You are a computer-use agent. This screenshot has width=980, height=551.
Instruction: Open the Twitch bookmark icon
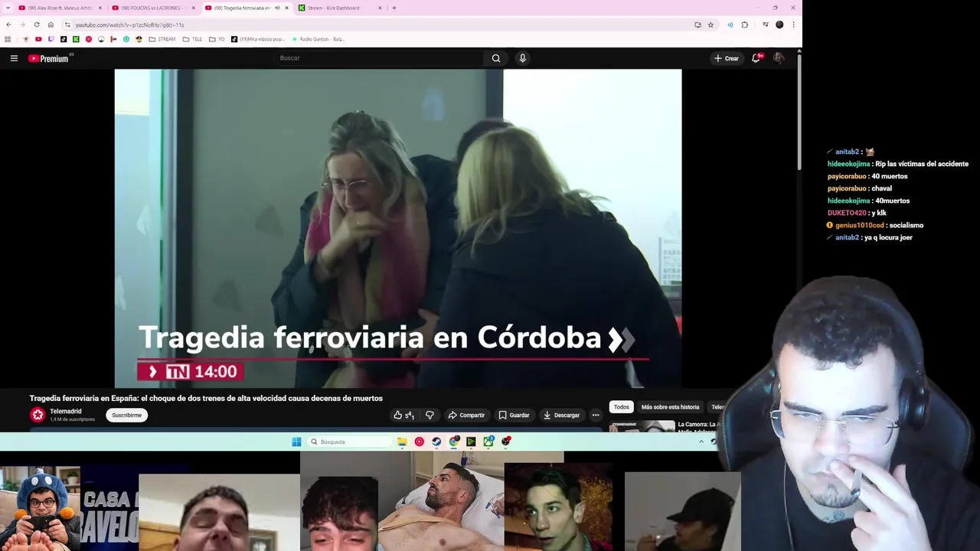pyautogui.click(x=51, y=39)
